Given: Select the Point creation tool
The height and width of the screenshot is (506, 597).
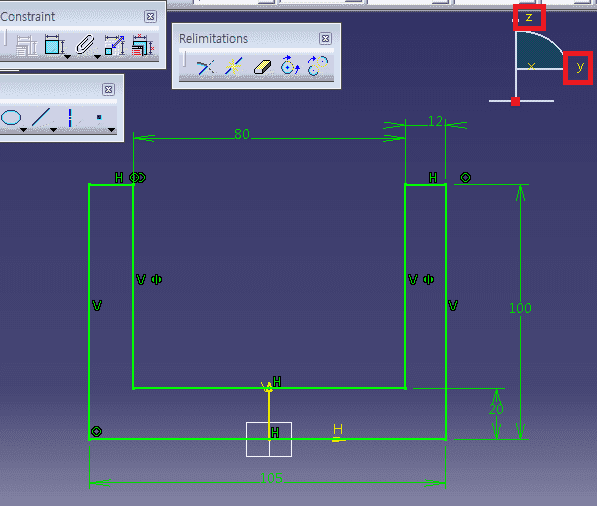Looking at the screenshot, I should point(99,117).
